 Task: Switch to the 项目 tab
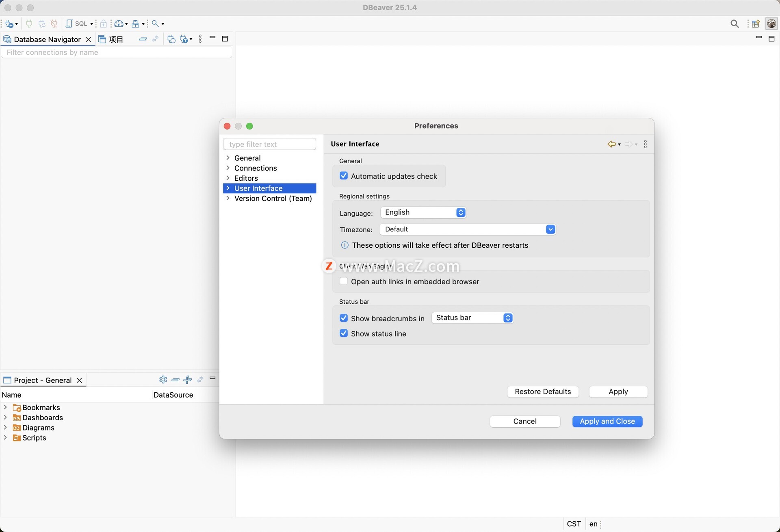coord(111,39)
